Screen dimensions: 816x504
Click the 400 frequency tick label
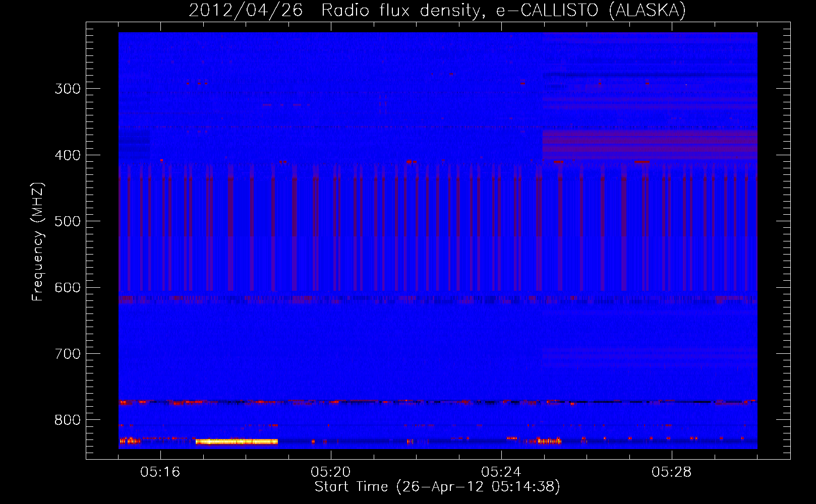68,155
